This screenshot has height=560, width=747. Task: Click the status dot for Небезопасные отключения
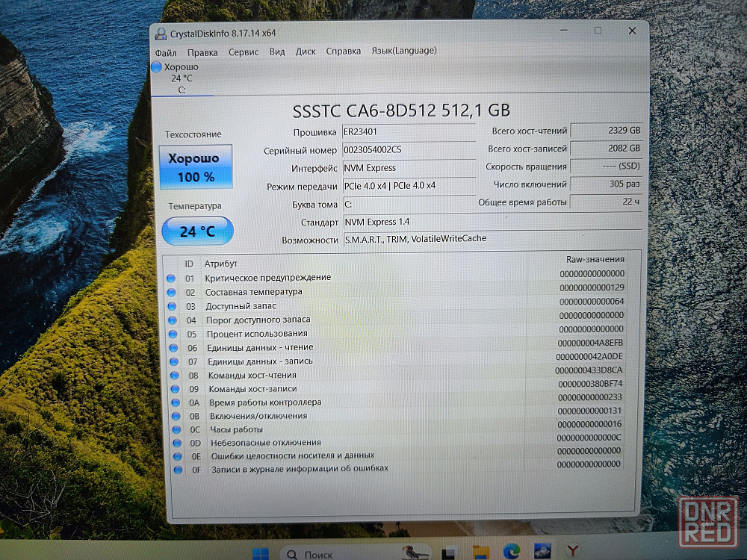pyautogui.click(x=177, y=443)
